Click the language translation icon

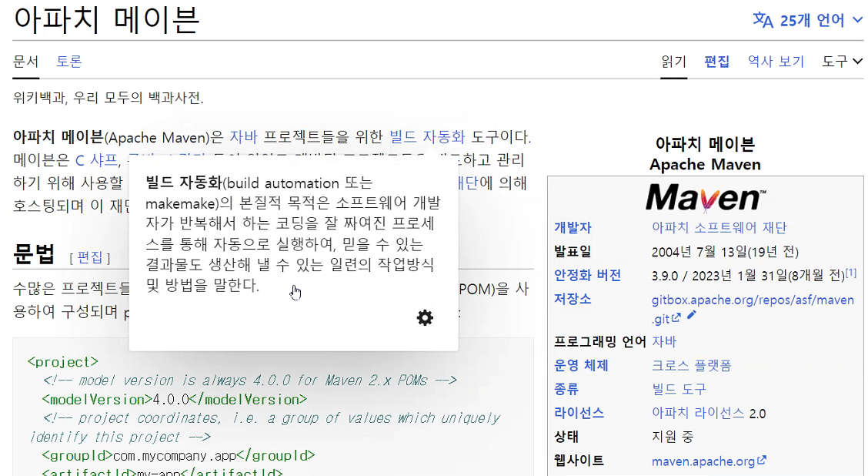763,21
